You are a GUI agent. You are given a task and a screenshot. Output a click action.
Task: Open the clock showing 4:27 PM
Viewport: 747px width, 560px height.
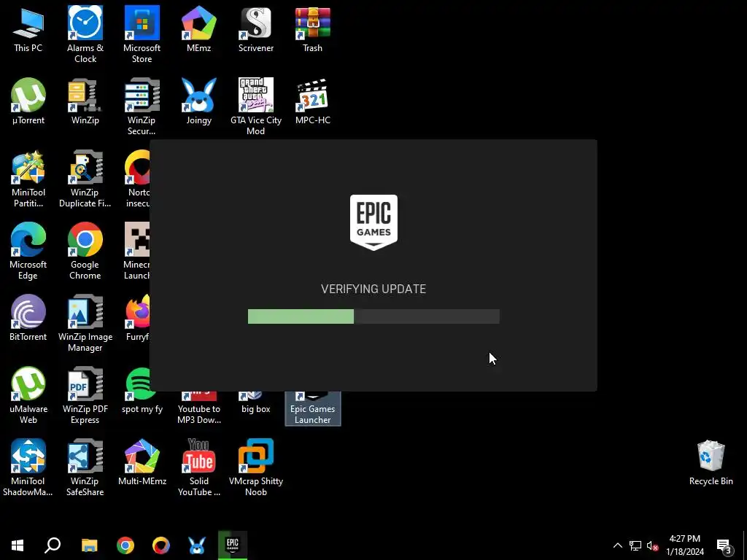point(684,545)
